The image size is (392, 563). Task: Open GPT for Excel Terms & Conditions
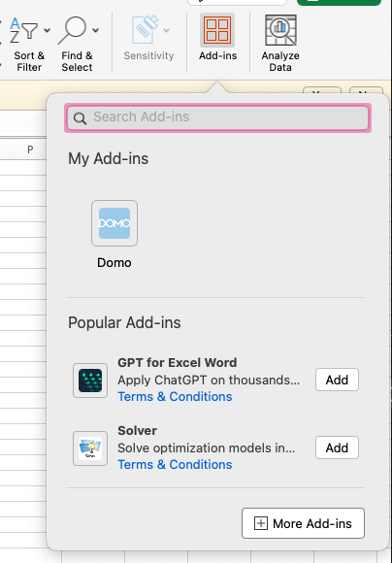pyautogui.click(x=175, y=396)
